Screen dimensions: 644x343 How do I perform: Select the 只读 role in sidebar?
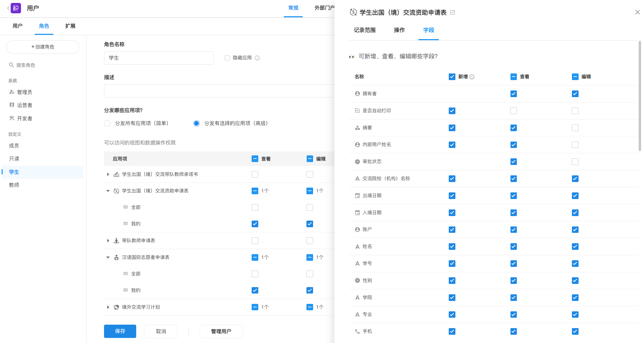tap(43, 159)
